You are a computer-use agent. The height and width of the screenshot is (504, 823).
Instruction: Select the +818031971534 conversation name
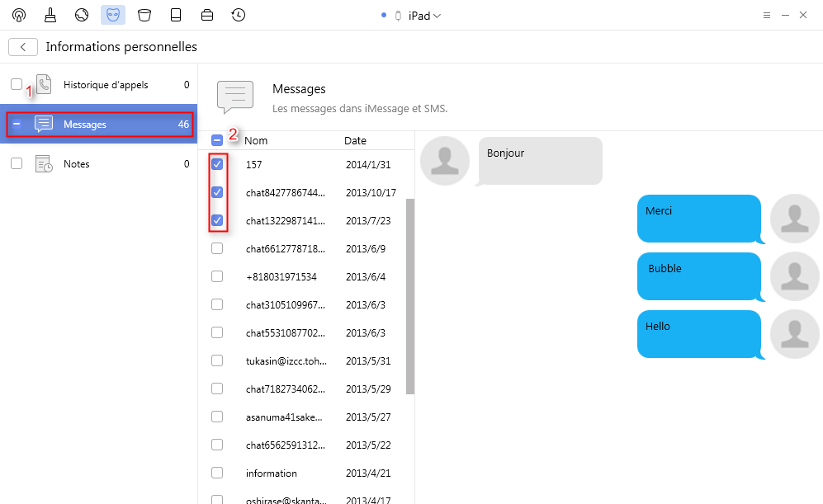coord(281,277)
